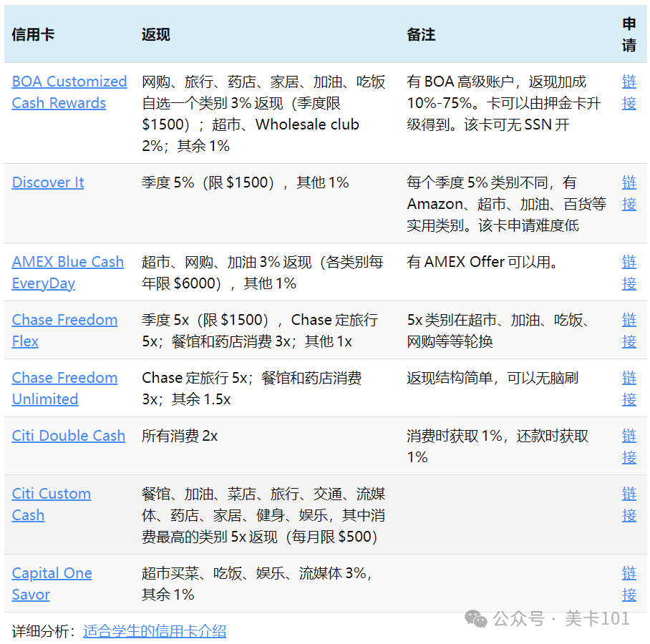The height and width of the screenshot is (644, 650).
Task: Click the apply 链接 for BOA Customized Cash Rewards
Action: pos(629,92)
